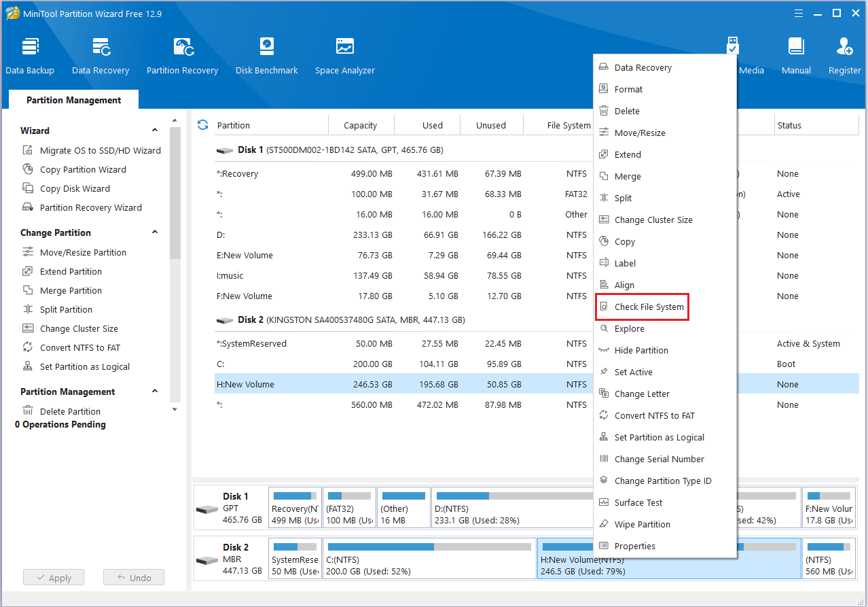Collapse the Change Partition section
868x607 pixels.
click(x=155, y=232)
